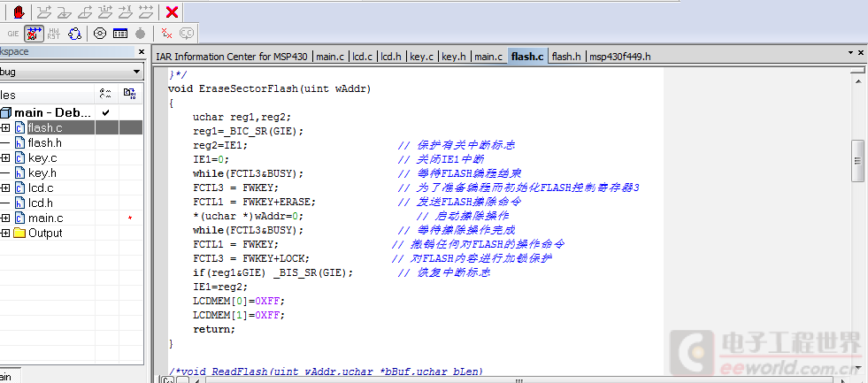Click the Step Out debug icon
The height and width of the screenshot is (383, 868).
pyautogui.click(x=85, y=11)
